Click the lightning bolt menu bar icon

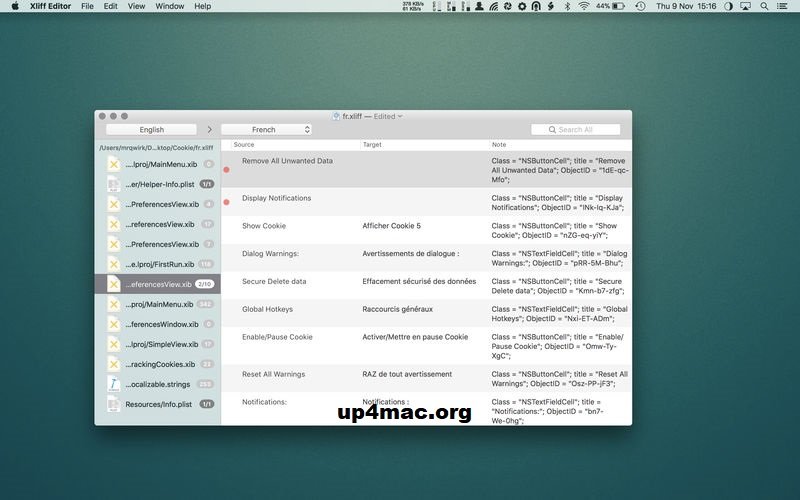(551, 6)
